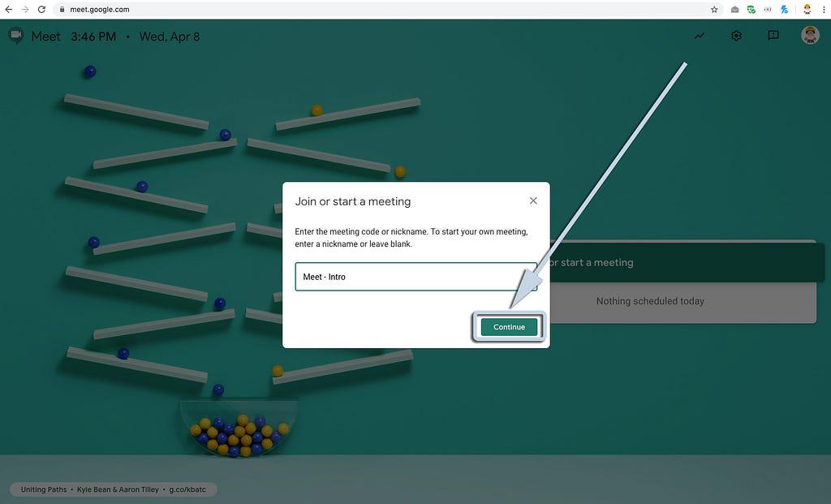The height and width of the screenshot is (504, 831).
Task: Reload the page with the refresh icon
Action: coord(41,10)
